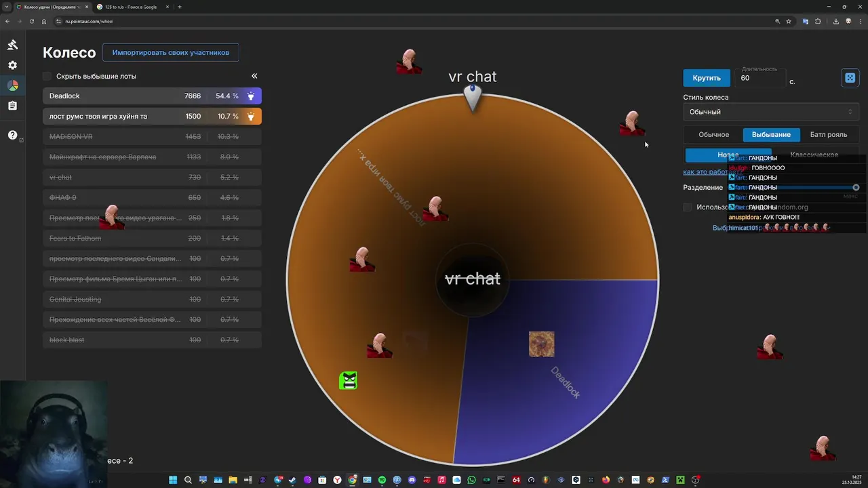Select the 'Genital Jousting' lot row
Screen dimensions: 868x488
152,300
